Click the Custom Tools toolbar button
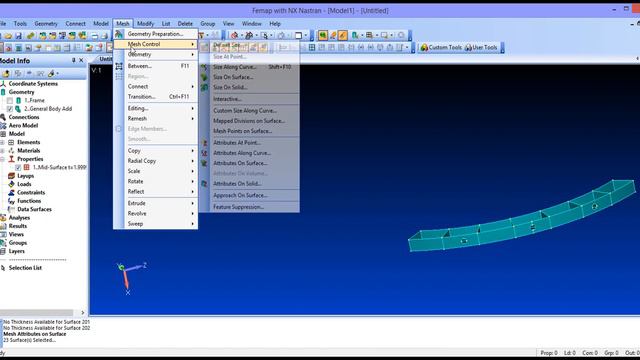640x360 pixels. [441, 47]
